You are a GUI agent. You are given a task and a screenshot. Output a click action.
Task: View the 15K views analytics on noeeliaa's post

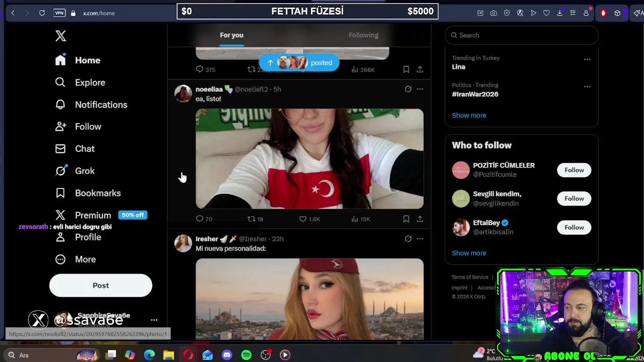(361, 219)
